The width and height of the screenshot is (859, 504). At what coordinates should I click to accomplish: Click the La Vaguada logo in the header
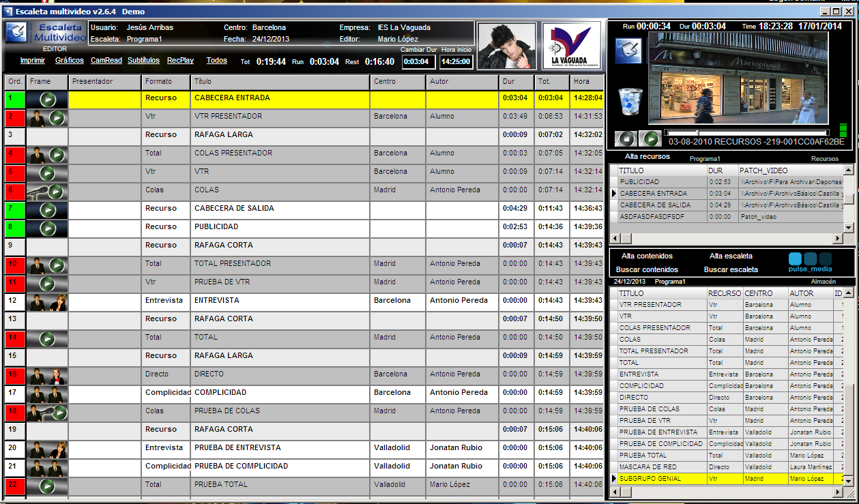coord(571,46)
